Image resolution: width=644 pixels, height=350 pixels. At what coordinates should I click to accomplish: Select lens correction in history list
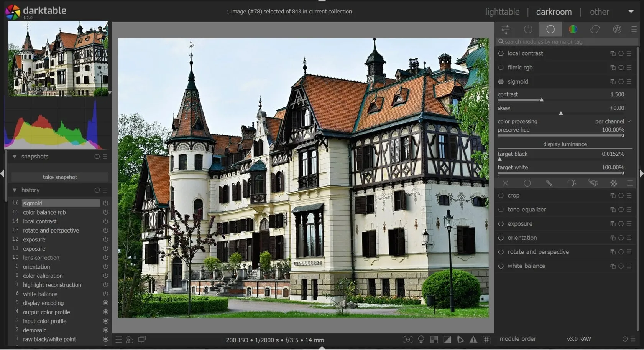click(x=41, y=258)
